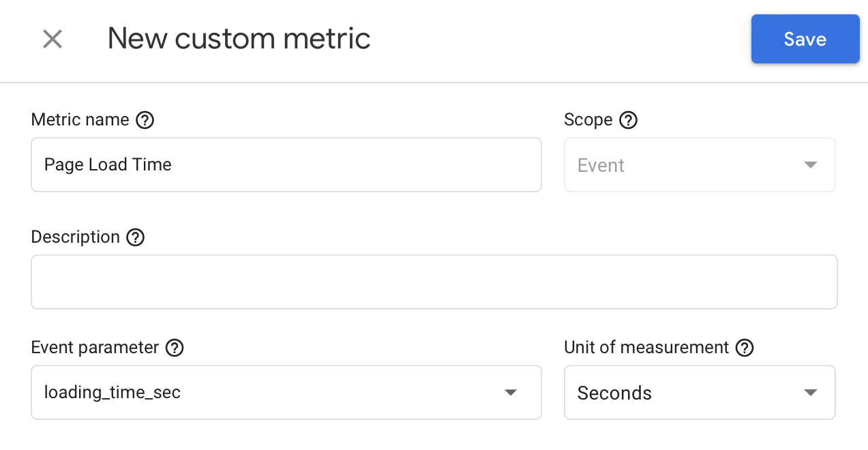Click the greyed-out Event scope value
The image size is (868, 450).
coord(601,166)
